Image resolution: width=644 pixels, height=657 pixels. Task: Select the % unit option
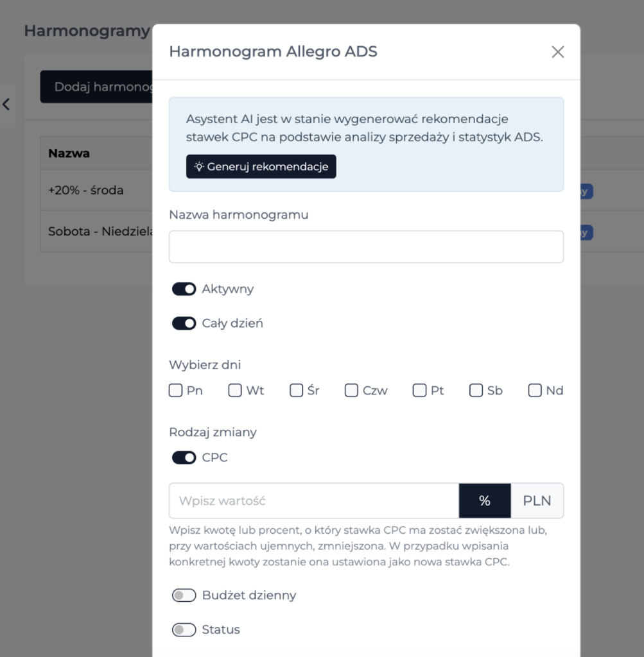pos(485,500)
